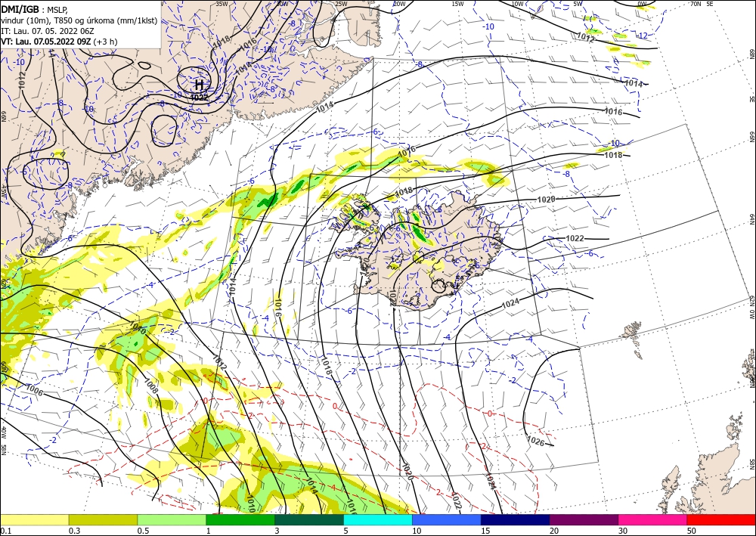Click the 1022 value below the H marker

[199, 98]
